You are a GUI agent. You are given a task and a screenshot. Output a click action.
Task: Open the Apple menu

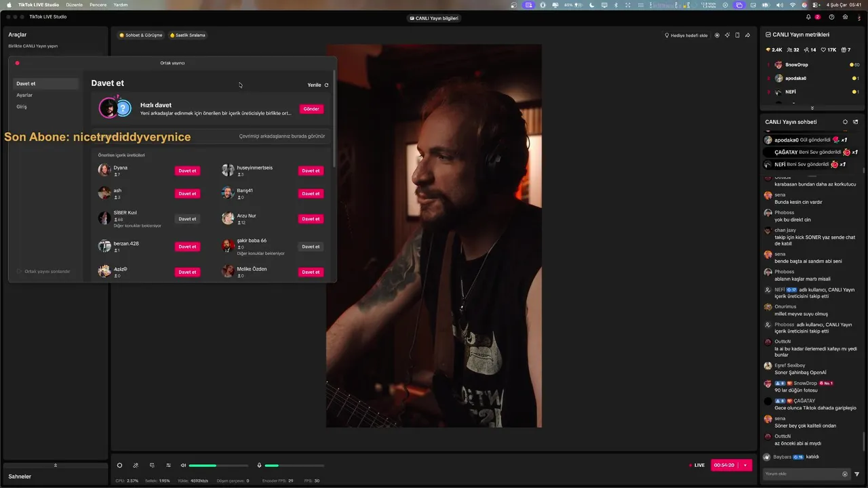[x=9, y=5]
